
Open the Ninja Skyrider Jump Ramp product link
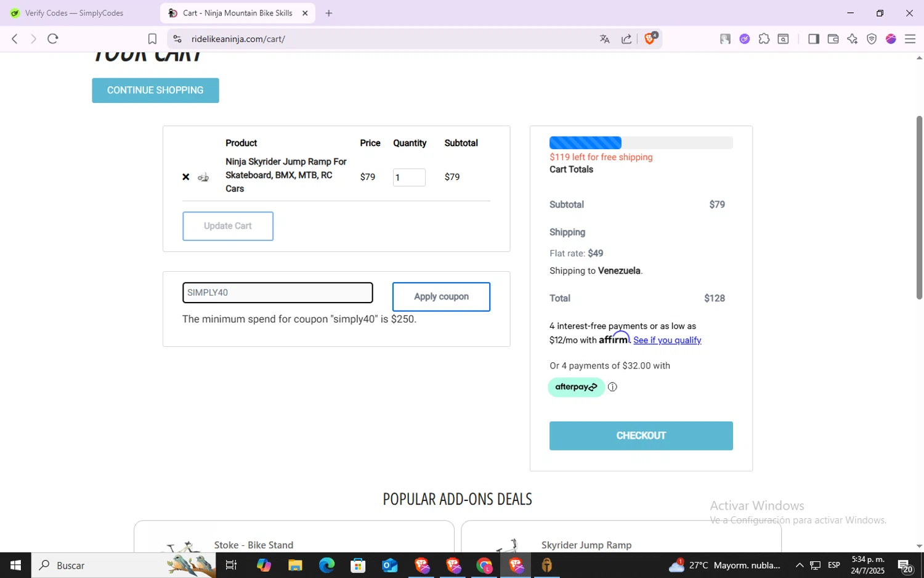click(x=286, y=175)
